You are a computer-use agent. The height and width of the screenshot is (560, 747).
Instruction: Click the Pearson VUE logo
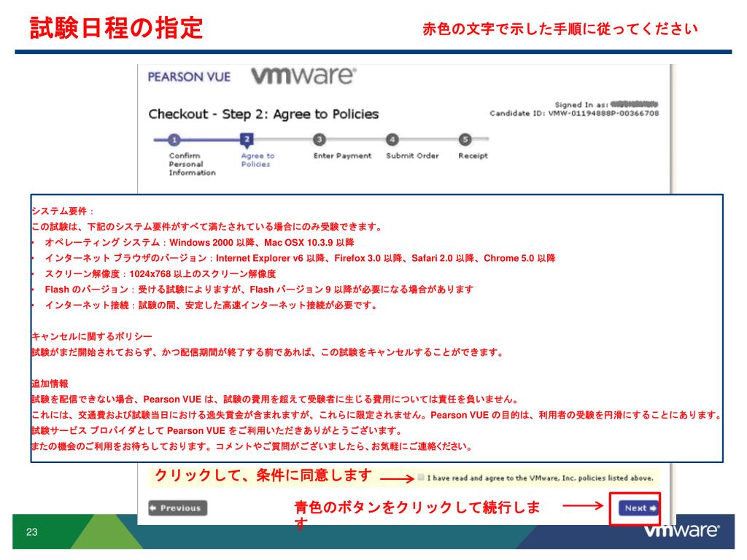(x=189, y=77)
